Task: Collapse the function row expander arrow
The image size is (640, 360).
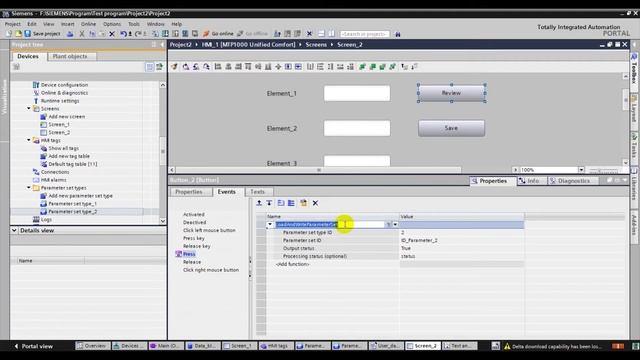Action: coord(270,224)
